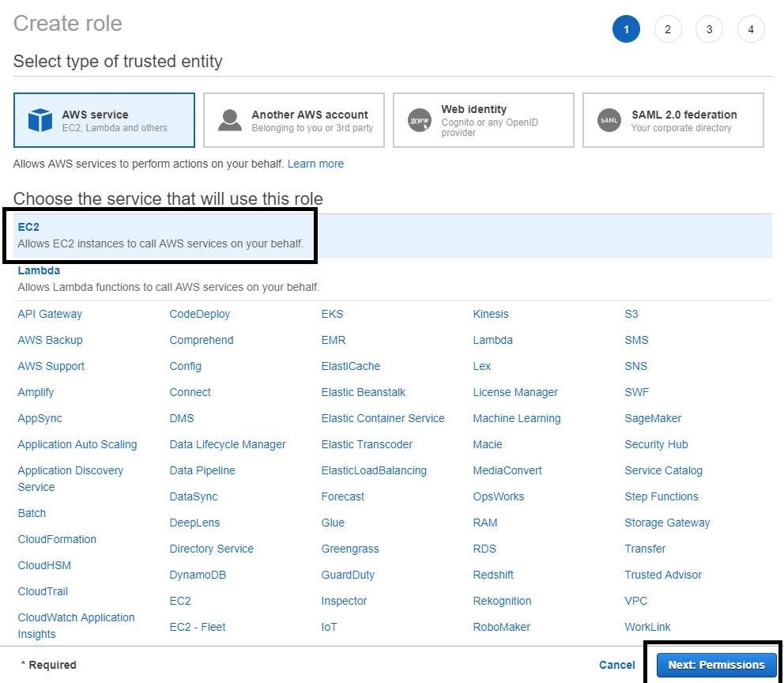Select DMS service

point(182,418)
